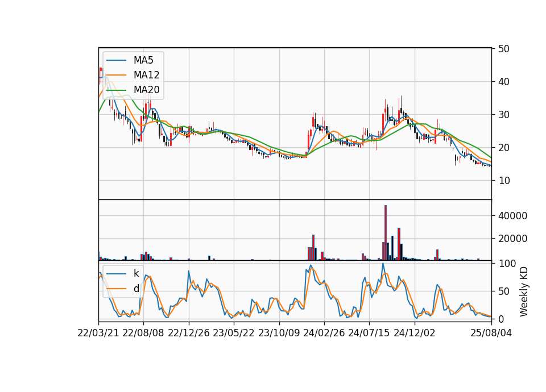Click the 22/12/26 date label
Viewport: 546px width, 392px height.
click(x=189, y=333)
